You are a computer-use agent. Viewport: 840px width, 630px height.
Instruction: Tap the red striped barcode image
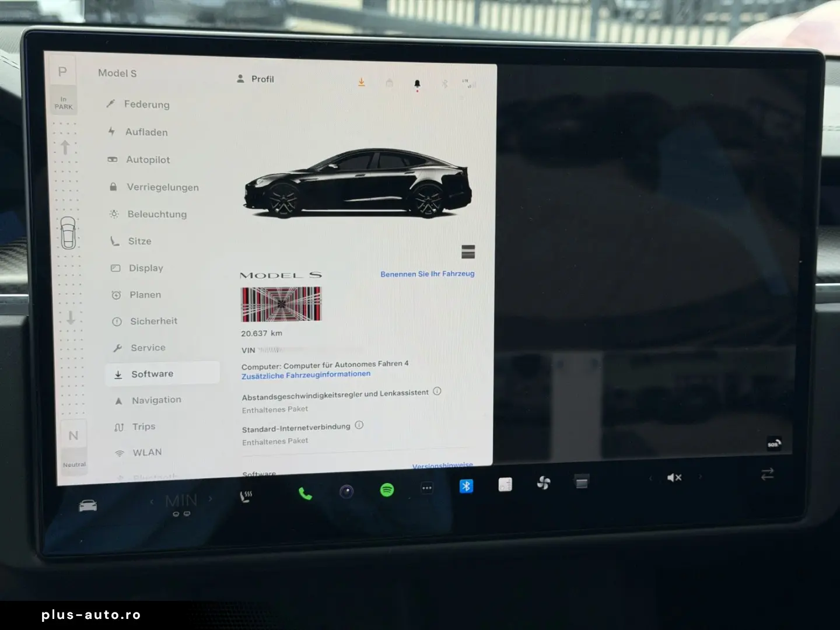[281, 304]
